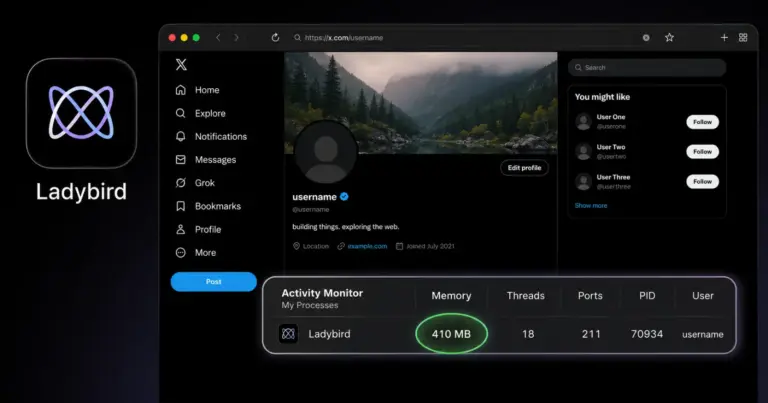The image size is (768, 403).
Task: Open tab overview grid icon
Action: click(743, 38)
